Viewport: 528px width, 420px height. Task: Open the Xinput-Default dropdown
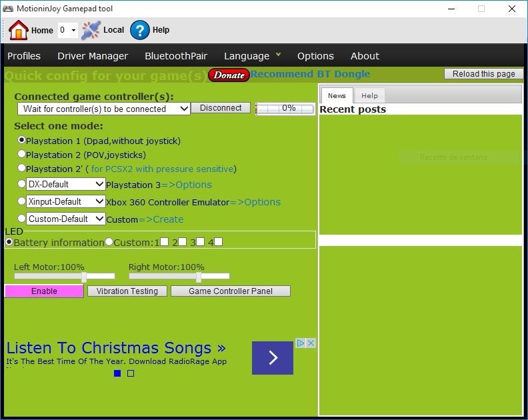click(x=65, y=201)
